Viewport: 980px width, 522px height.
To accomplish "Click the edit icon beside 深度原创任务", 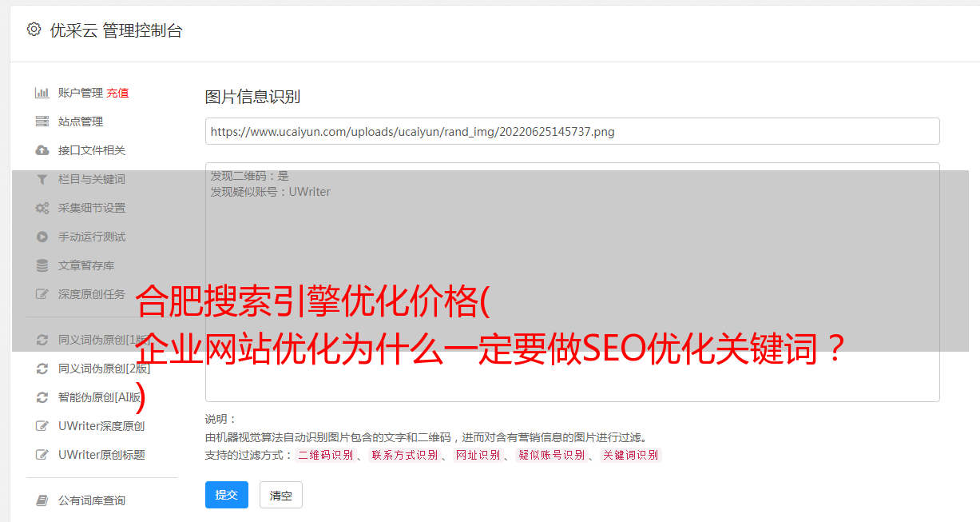I will coord(42,294).
